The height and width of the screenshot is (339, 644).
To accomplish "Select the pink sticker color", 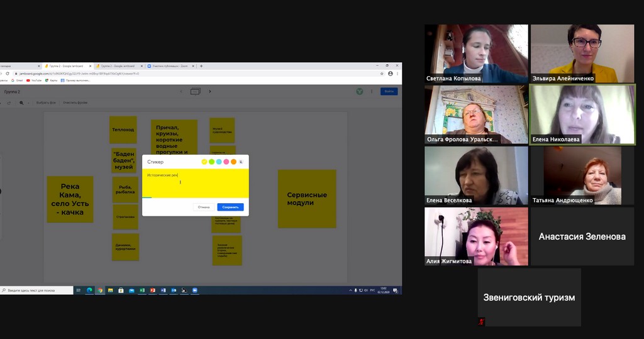I will click(226, 162).
